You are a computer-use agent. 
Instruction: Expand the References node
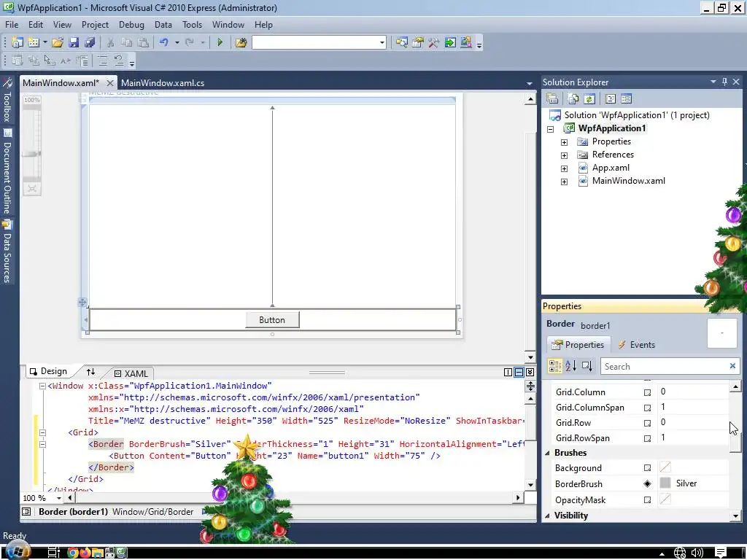(564, 155)
